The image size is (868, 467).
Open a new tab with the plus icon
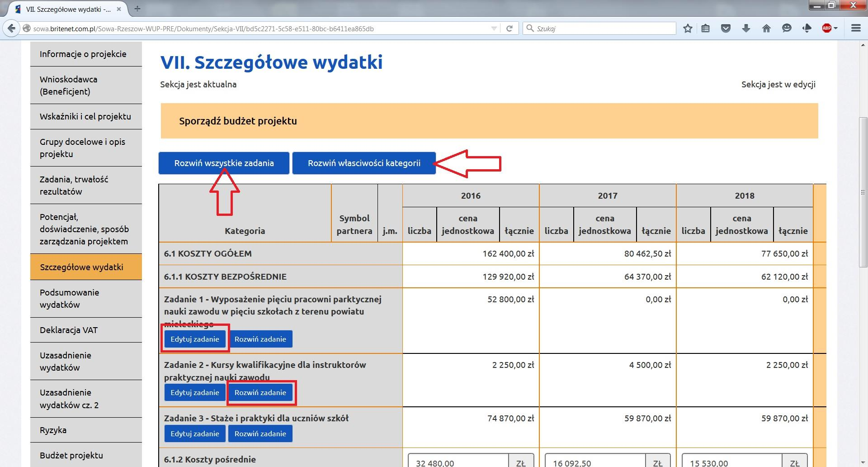tap(137, 9)
